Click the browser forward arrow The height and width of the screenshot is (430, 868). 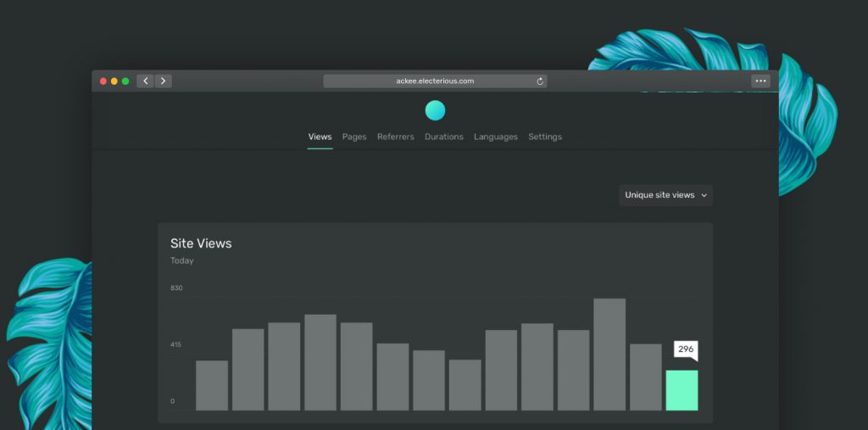[163, 81]
